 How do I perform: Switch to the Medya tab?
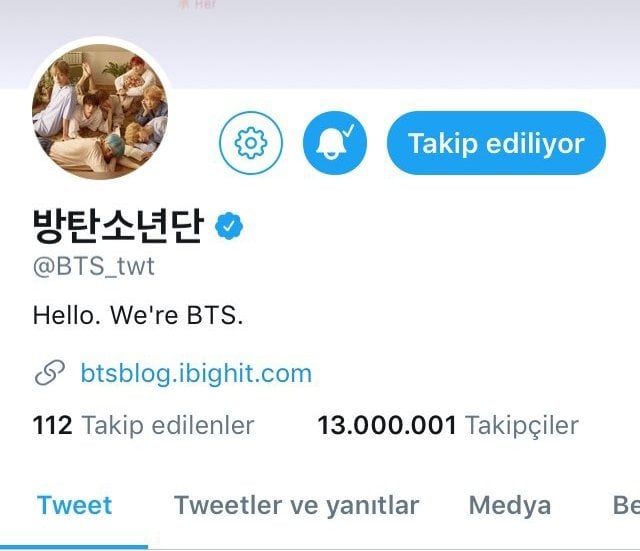tap(510, 505)
